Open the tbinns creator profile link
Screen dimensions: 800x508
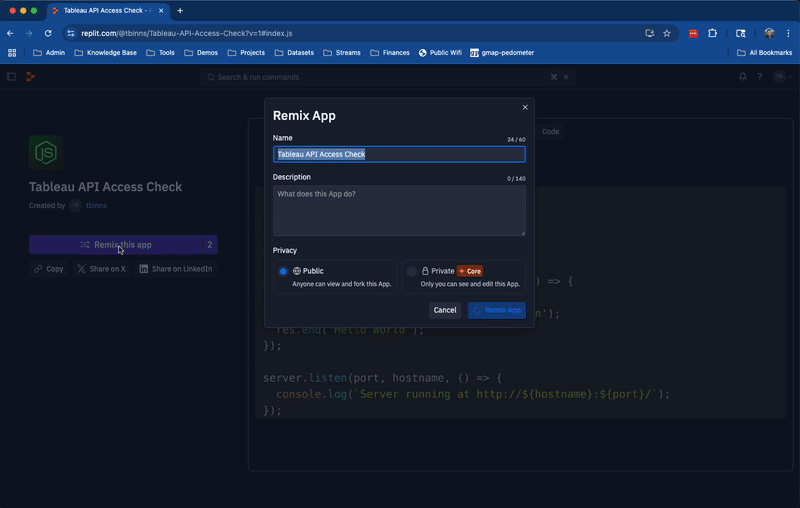tap(96, 206)
